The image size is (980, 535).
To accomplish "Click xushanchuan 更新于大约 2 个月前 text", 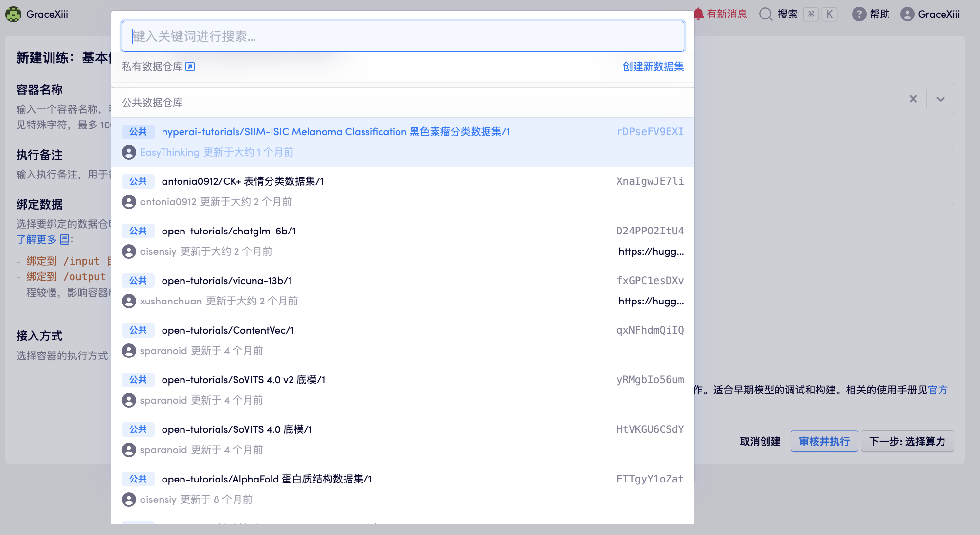I will tap(219, 301).
